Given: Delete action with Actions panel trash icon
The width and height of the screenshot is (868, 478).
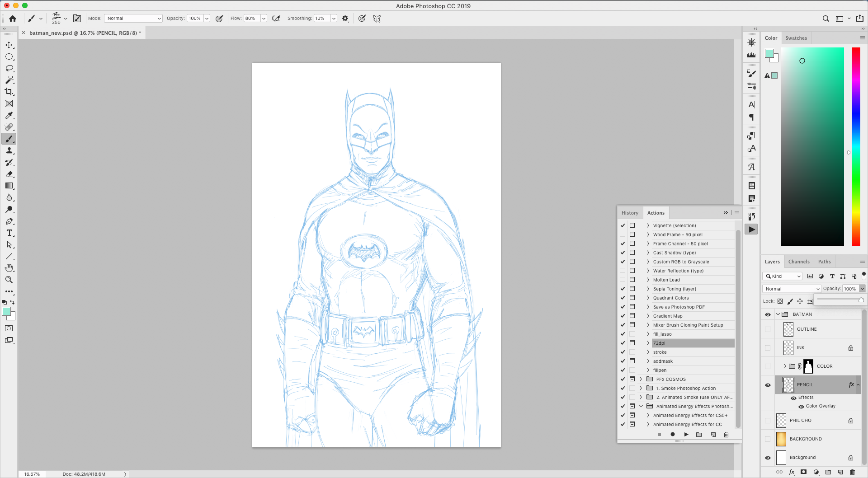Looking at the screenshot, I should (x=726, y=435).
